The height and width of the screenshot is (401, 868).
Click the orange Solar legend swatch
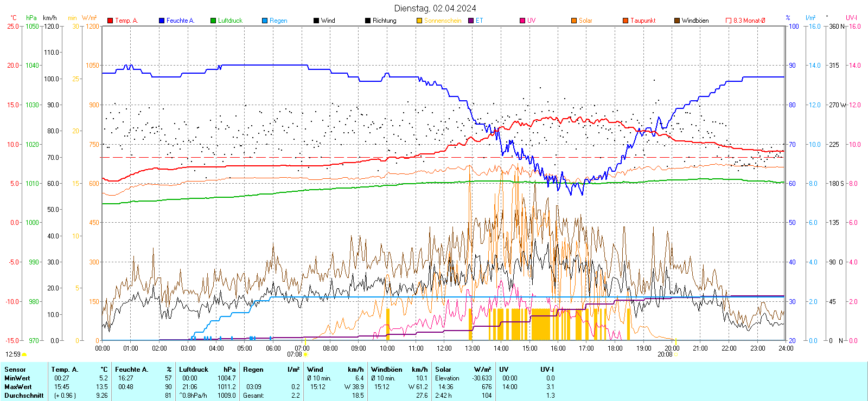574,21
